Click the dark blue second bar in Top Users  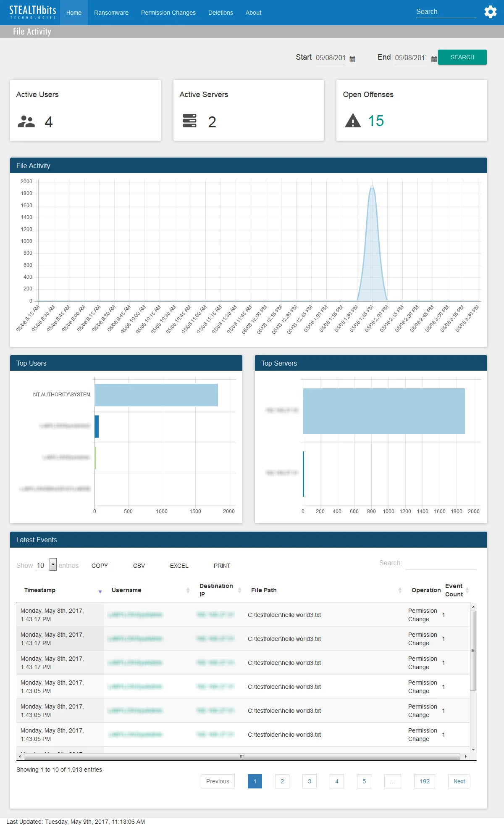click(x=97, y=427)
